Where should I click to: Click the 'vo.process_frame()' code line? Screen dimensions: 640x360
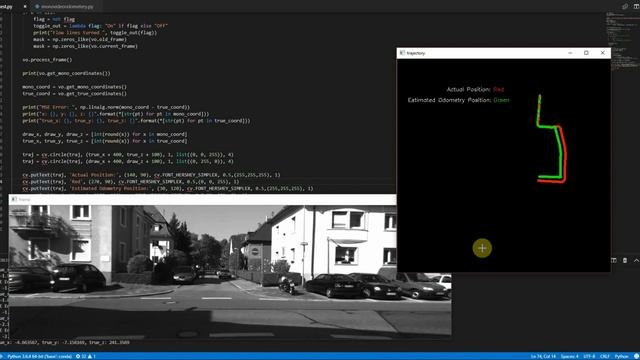pyautogui.click(x=47, y=60)
